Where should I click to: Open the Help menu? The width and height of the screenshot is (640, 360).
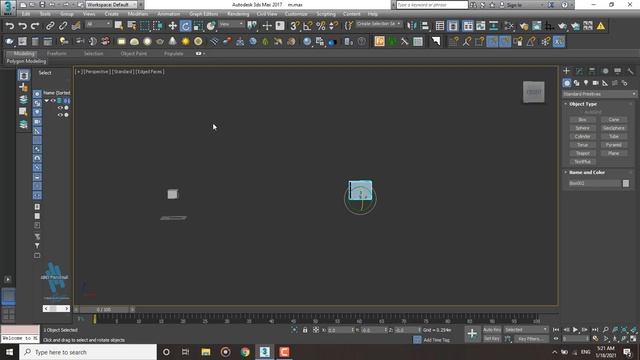tap(373, 14)
